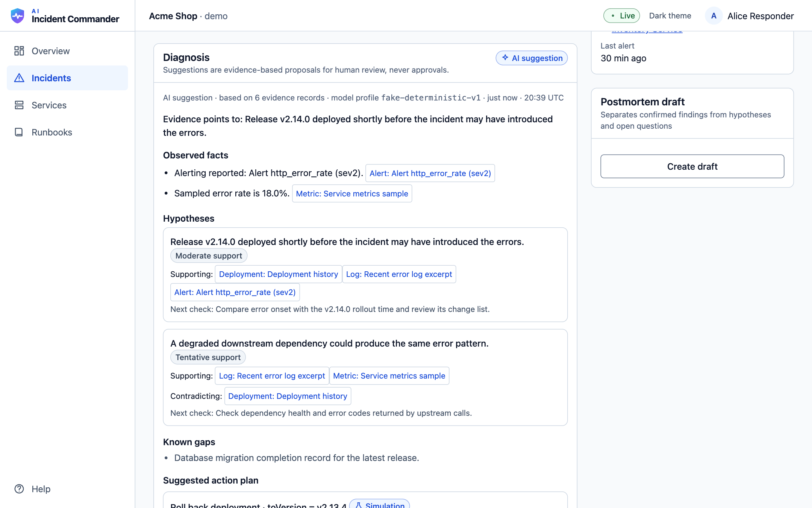
Task: Go to the Services section
Action: click(x=67, y=105)
